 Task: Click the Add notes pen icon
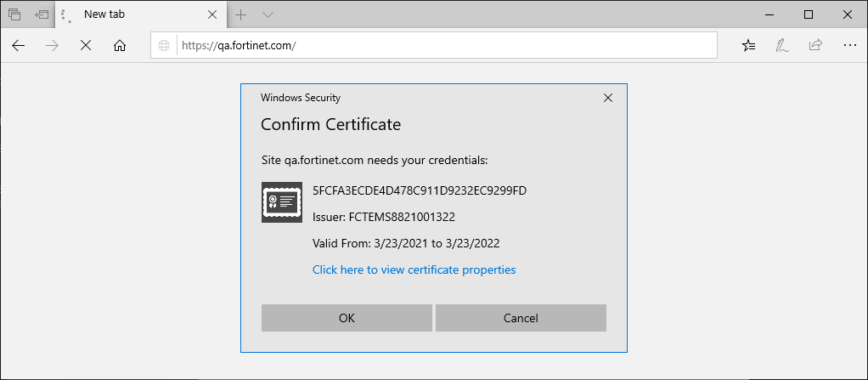(x=781, y=46)
